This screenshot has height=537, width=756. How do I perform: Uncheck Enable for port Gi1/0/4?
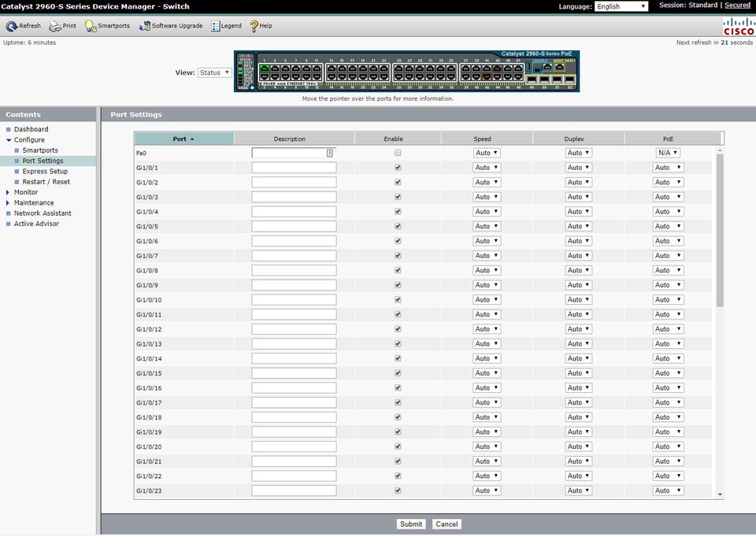[398, 212]
